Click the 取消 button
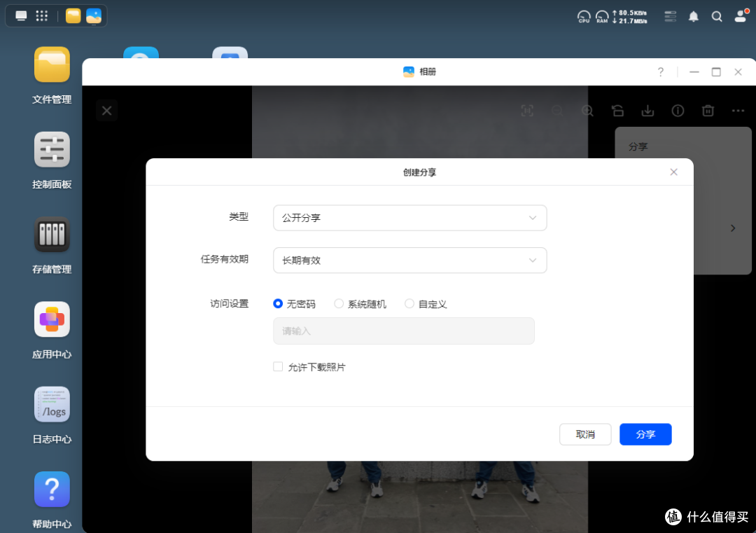Image resolution: width=756 pixels, height=533 pixels. click(x=585, y=434)
